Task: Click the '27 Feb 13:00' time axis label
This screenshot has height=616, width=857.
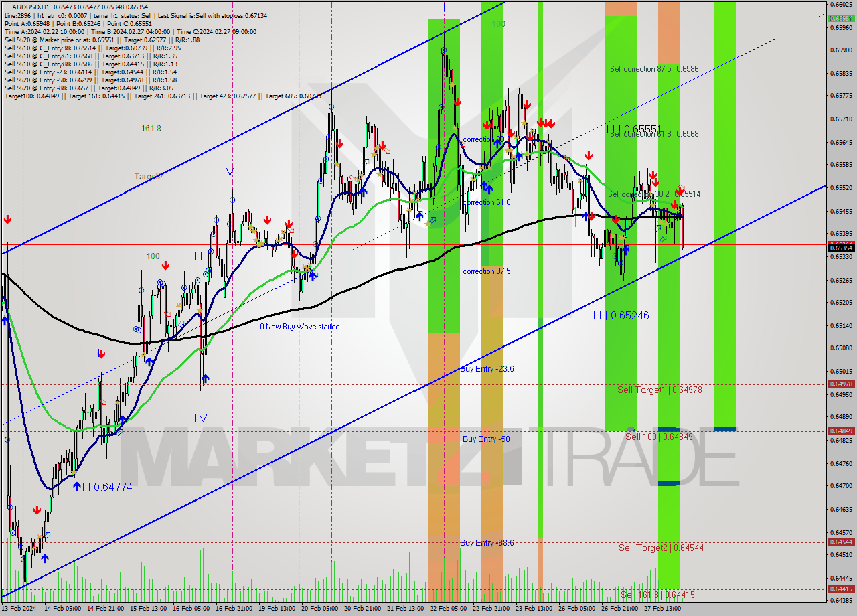Action: pyautogui.click(x=664, y=609)
